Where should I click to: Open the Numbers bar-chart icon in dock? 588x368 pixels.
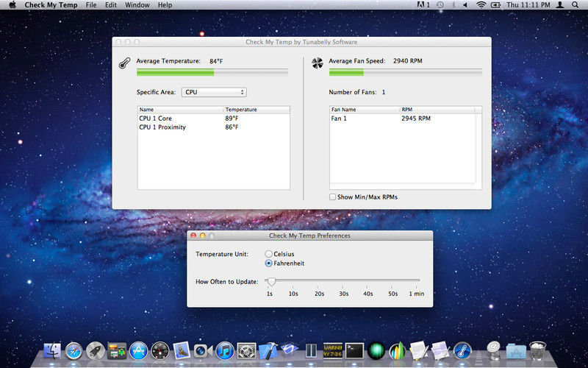(x=398, y=352)
